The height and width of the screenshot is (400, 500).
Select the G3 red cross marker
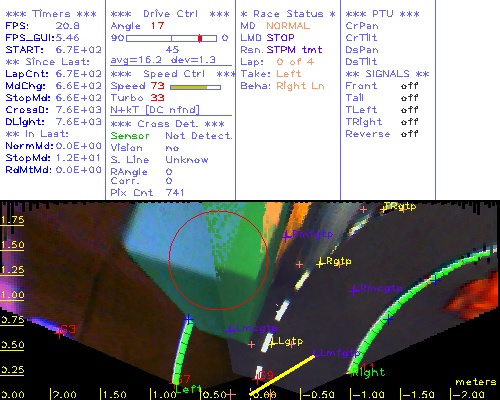click(59, 332)
